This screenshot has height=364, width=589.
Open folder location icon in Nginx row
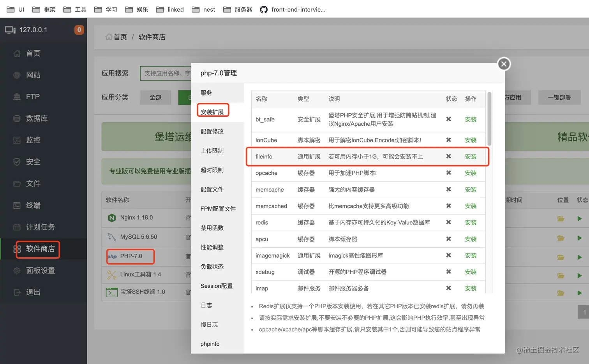click(561, 219)
